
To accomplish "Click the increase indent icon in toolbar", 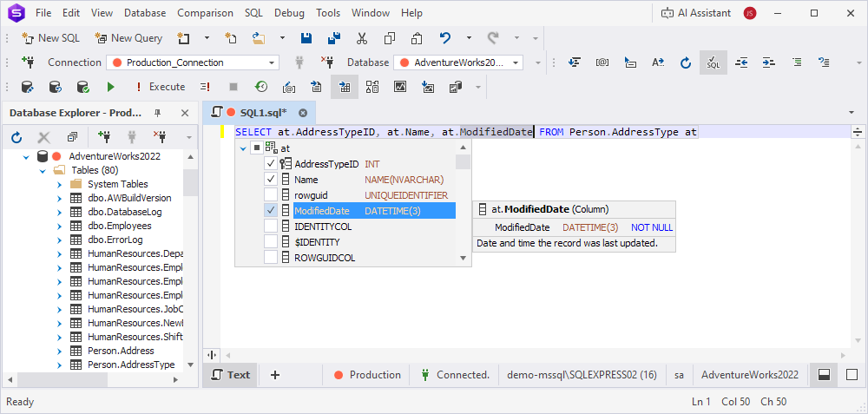I will coord(769,62).
